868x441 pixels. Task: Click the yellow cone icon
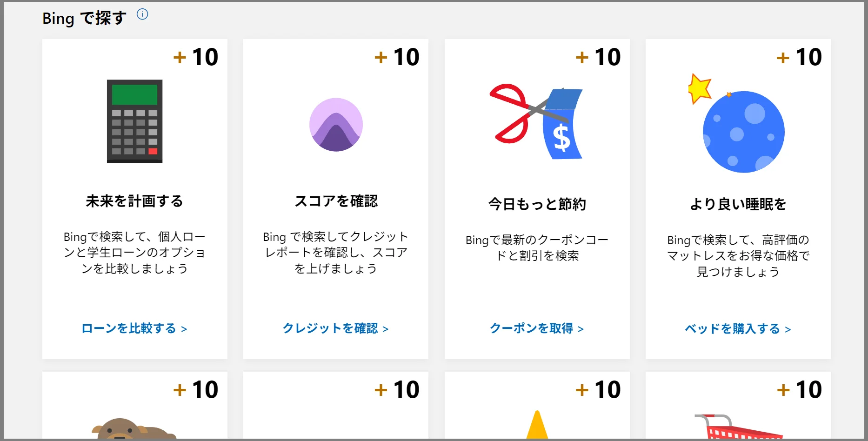pyautogui.click(x=537, y=426)
